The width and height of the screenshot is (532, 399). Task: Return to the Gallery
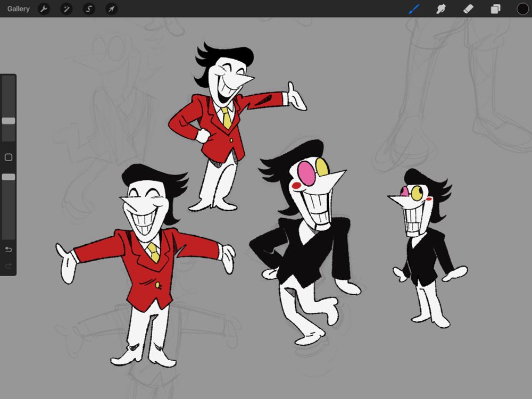(x=18, y=9)
